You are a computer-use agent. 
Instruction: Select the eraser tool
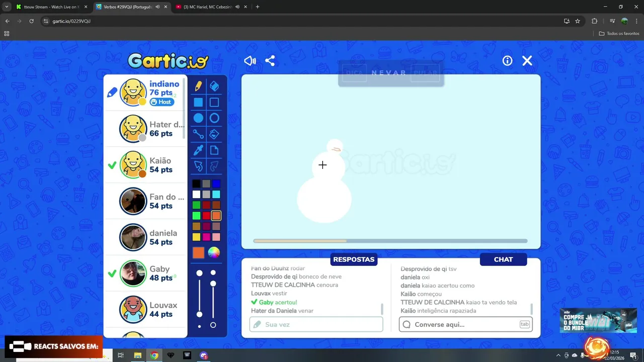(x=214, y=86)
